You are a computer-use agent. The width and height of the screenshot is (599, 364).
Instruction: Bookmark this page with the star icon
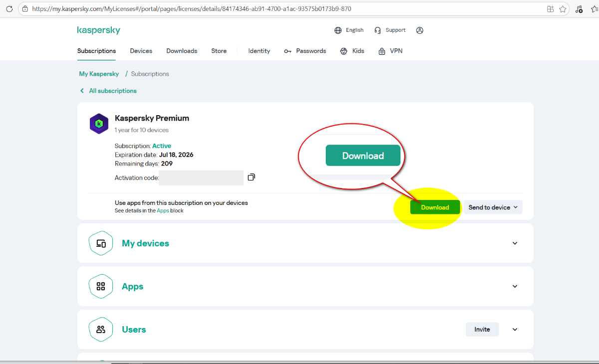pyautogui.click(x=563, y=9)
